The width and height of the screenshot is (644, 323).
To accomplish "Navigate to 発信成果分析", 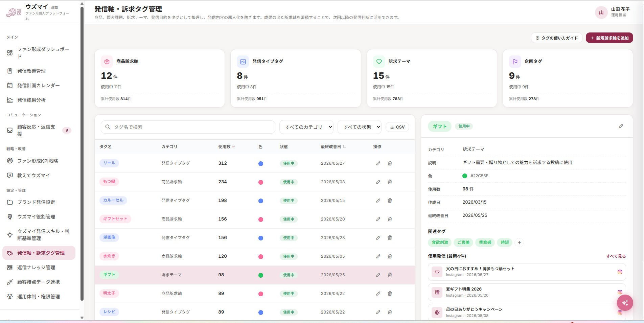I will (39, 100).
